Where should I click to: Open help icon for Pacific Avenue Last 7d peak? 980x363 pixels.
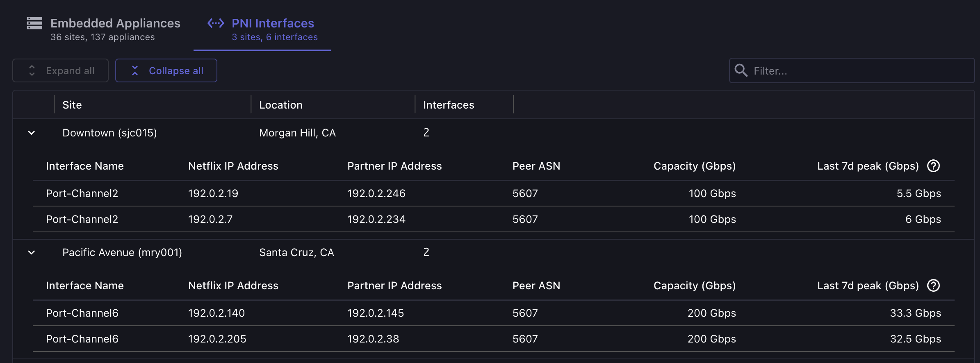pos(934,286)
